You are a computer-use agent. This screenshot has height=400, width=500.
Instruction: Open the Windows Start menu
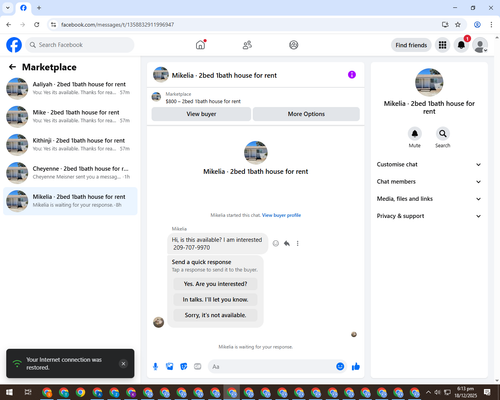coord(9,392)
